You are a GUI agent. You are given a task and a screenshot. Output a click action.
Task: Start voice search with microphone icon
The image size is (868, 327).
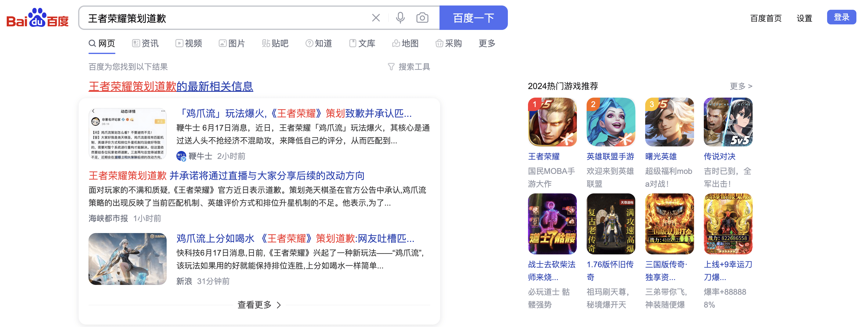[400, 18]
